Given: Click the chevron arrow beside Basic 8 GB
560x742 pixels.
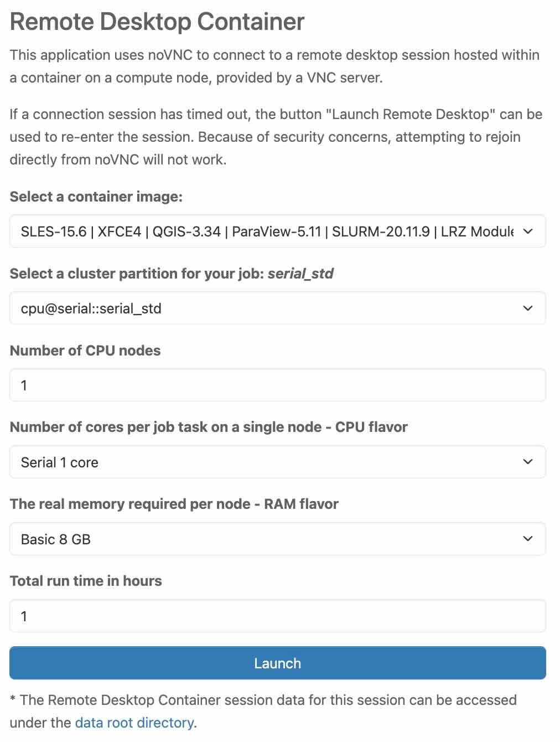Looking at the screenshot, I should (x=527, y=539).
